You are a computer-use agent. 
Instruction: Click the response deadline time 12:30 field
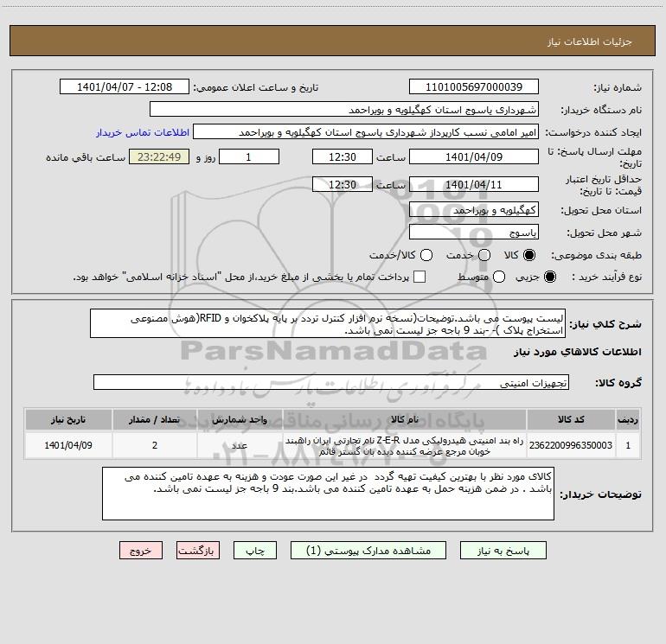coord(343,156)
